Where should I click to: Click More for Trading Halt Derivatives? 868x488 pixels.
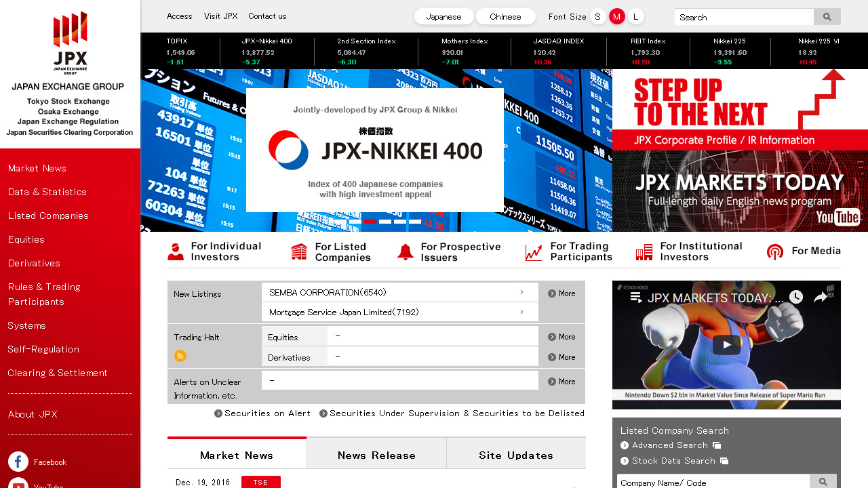tap(561, 357)
